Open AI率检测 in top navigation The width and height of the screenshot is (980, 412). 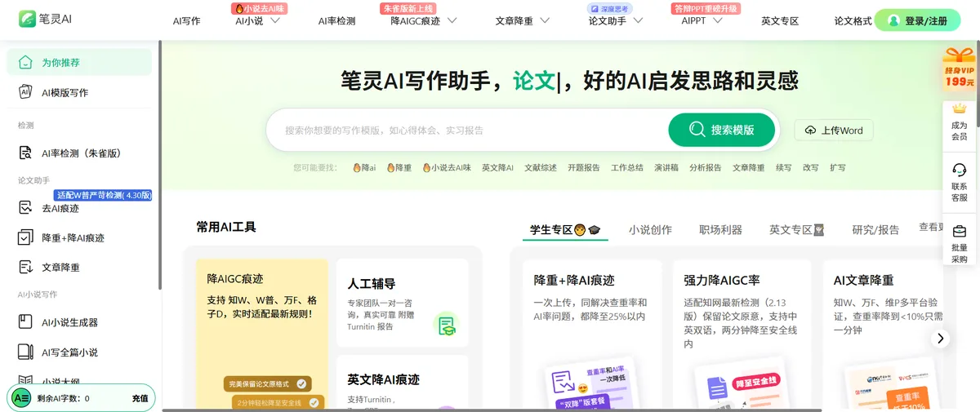(336, 21)
